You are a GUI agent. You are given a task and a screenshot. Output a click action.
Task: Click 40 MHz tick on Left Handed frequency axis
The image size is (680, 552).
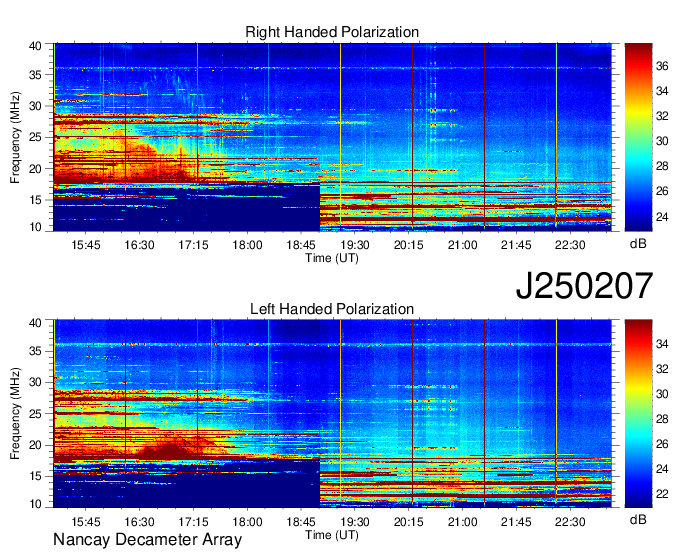(x=35, y=323)
